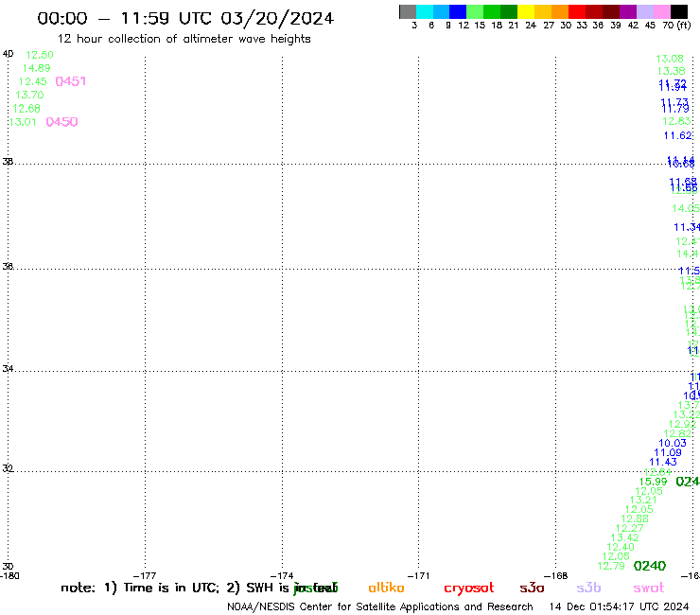Click the NOAA/NESDIS Center credit line

click(380, 607)
